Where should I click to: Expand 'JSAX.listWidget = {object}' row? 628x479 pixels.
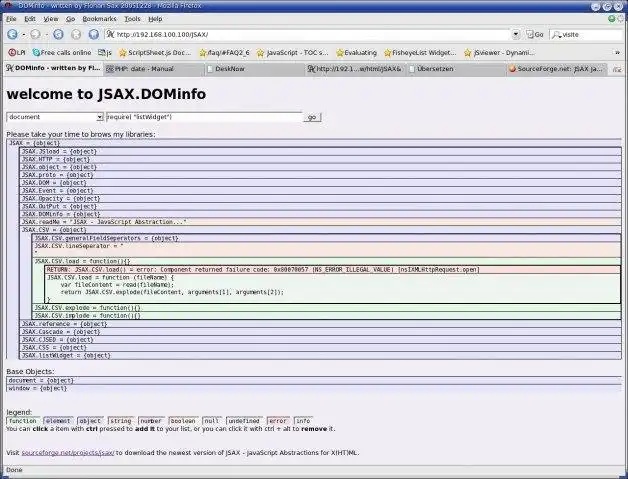tap(320, 355)
